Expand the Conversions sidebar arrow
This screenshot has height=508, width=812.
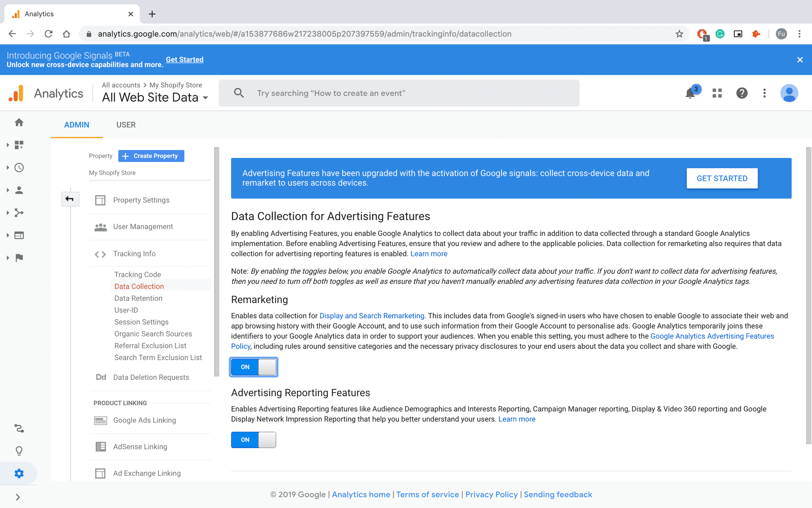(x=8, y=258)
